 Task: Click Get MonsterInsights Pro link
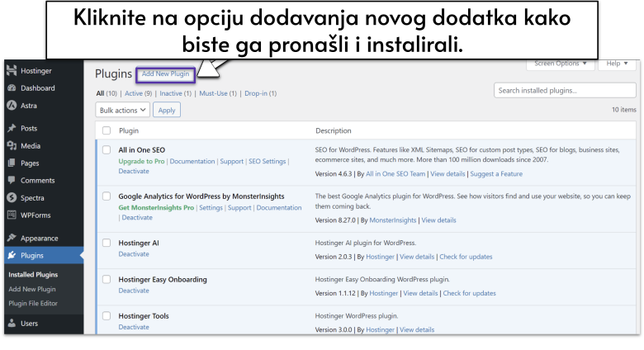[156, 208]
